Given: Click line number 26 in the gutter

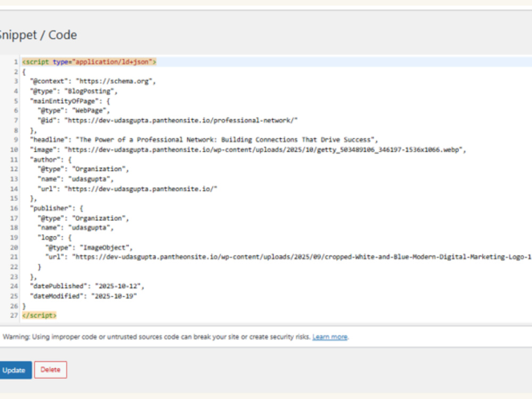Looking at the screenshot, I should click(14, 306).
